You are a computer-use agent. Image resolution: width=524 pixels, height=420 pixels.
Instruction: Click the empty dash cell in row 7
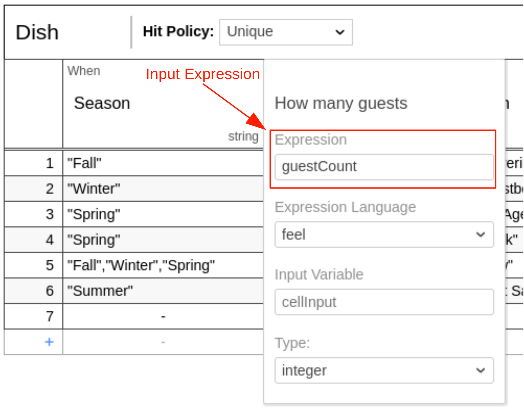[163, 316]
